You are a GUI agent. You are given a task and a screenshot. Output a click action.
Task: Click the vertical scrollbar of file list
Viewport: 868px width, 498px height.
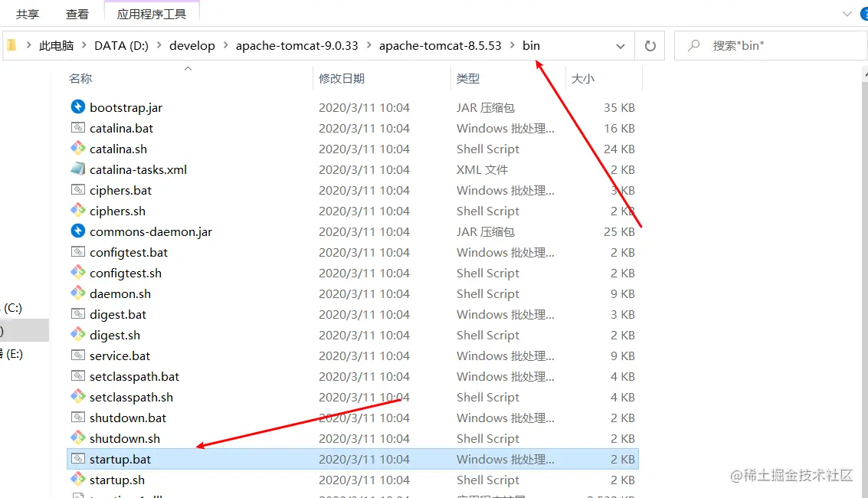click(865, 282)
